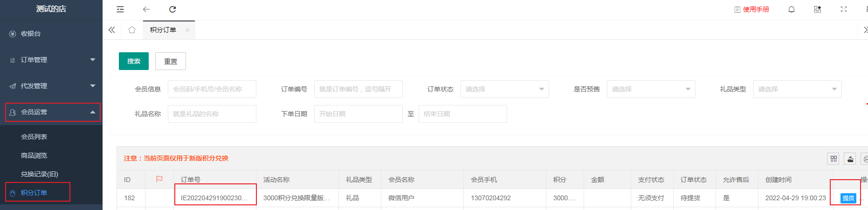Open the home tab icon
The height and width of the screenshot is (210, 868).
(x=132, y=30)
